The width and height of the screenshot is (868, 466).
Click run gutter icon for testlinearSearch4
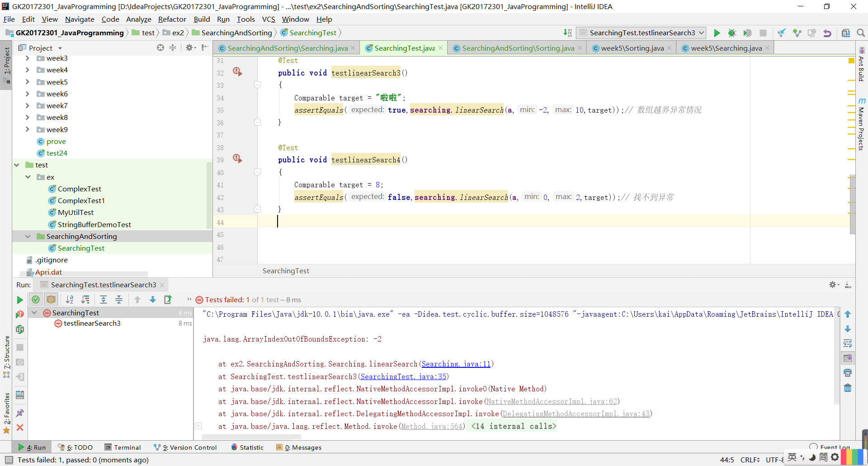pyautogui.click(x=237, y=159)
